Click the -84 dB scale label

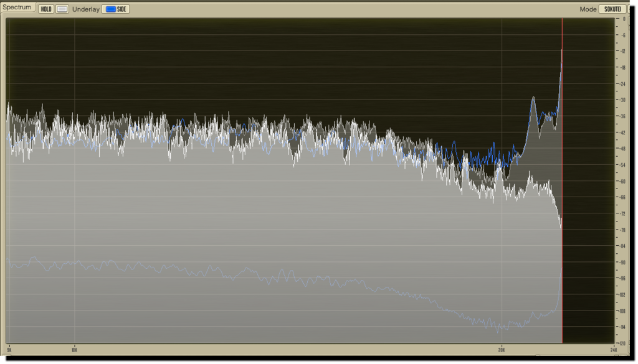(623, 246)
